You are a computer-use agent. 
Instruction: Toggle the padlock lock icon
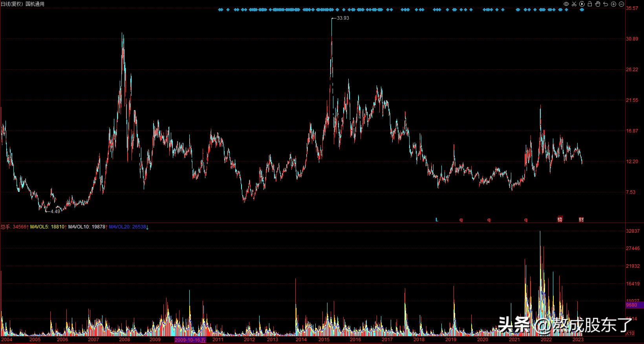coord(590,4)
